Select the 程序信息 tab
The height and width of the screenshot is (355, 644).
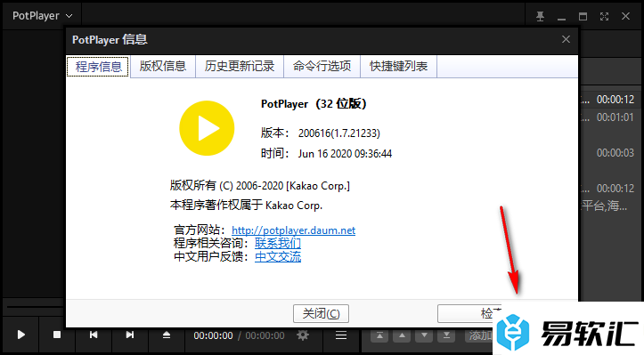pyautogui.click(x=98, y=67)
